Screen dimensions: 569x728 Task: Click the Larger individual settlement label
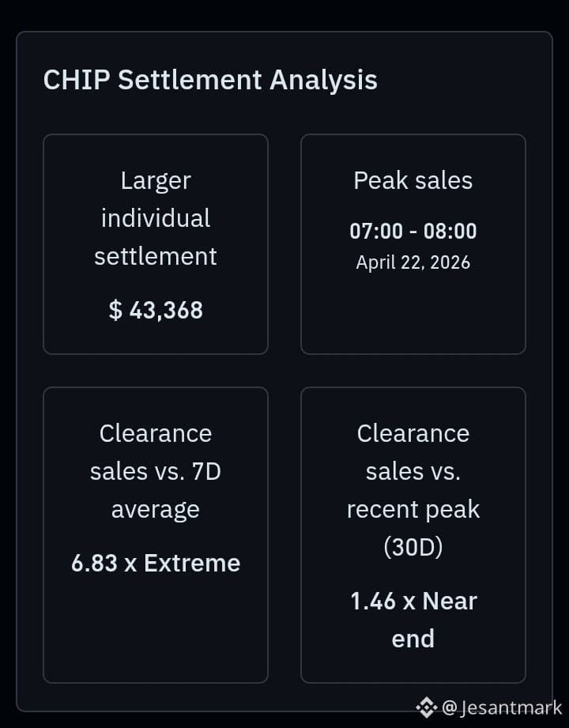[x=156, y=218]
